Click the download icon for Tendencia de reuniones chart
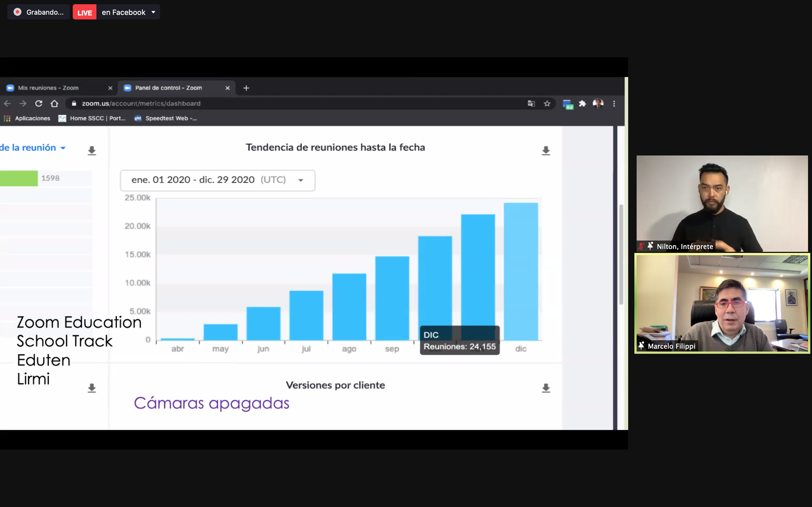 click(546, 151)
